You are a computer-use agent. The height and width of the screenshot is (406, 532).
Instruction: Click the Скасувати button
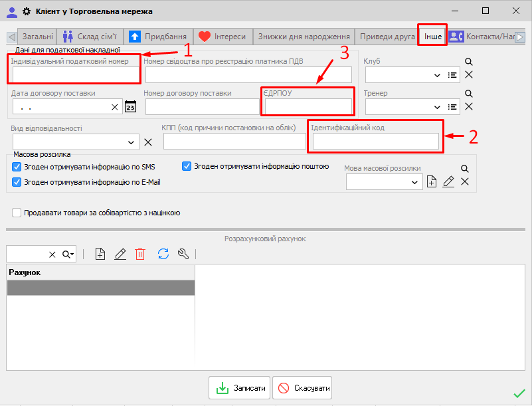point(302,388)
